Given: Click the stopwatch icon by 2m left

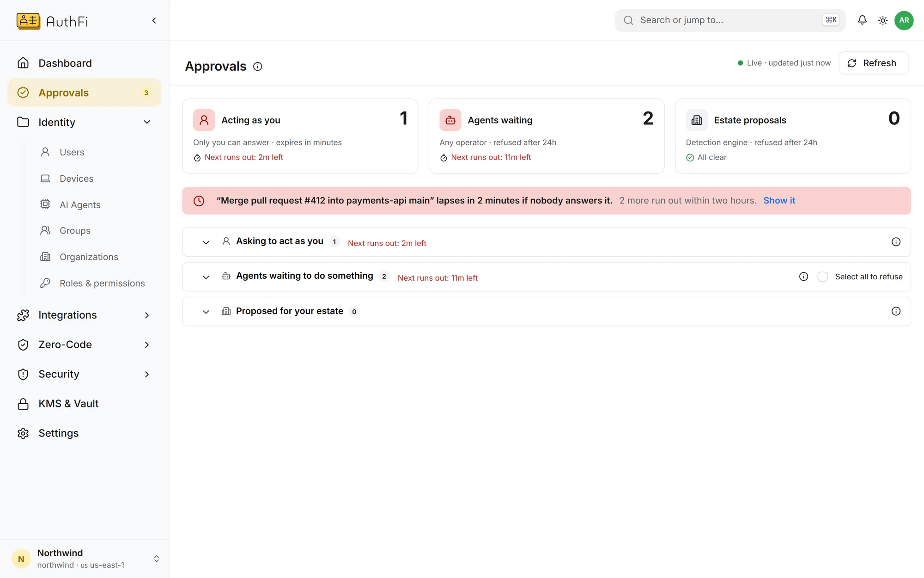Looking at the screenshot, I should pos(197,158).
